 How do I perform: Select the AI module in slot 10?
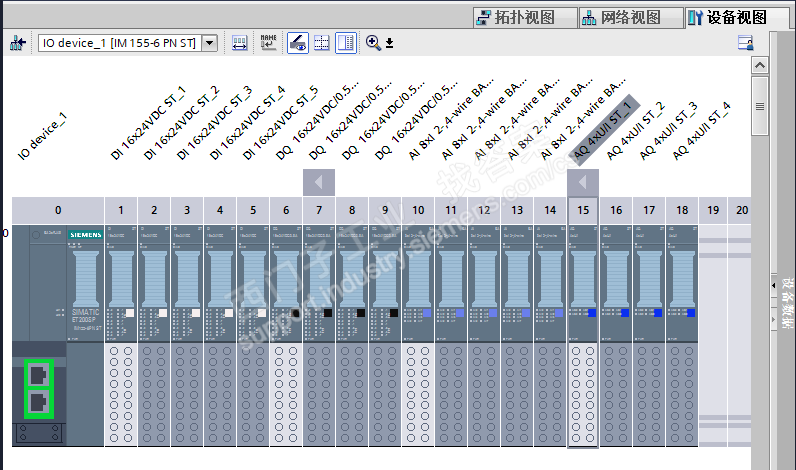[x=418, y=284]
